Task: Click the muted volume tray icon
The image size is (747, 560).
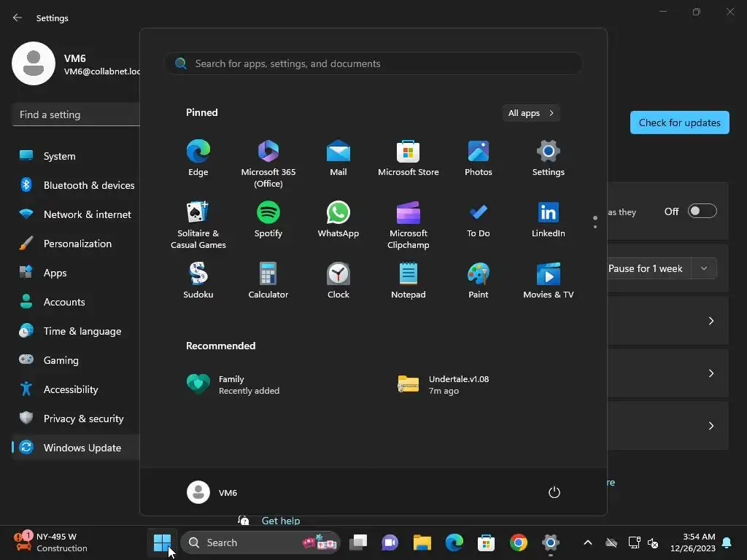Action: coord(653,542)
